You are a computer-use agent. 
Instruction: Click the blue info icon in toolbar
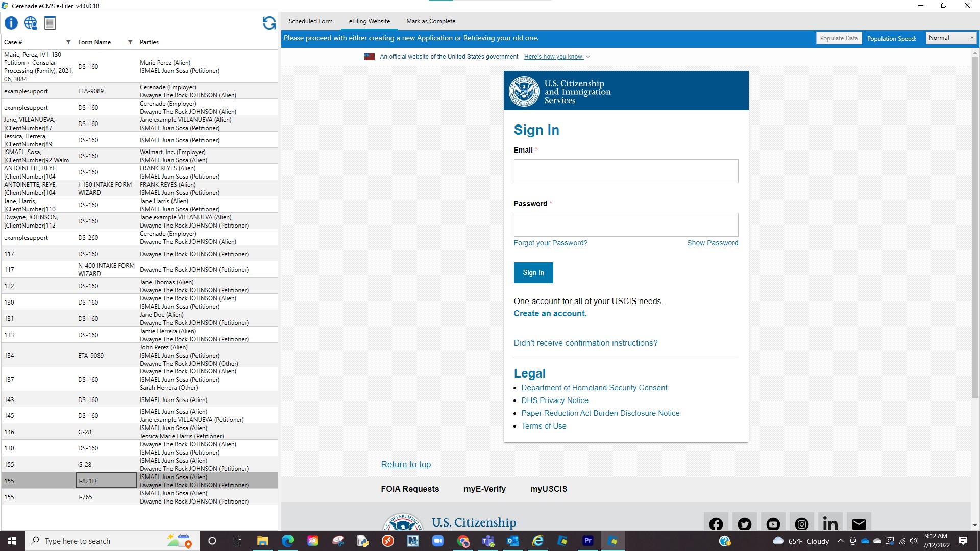[11, 23]
